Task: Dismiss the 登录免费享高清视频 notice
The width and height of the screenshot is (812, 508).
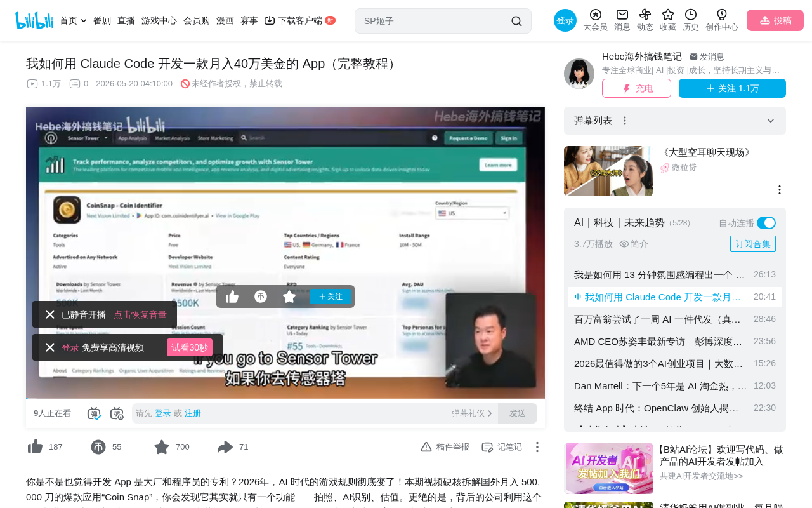Action: click(50, 347)
